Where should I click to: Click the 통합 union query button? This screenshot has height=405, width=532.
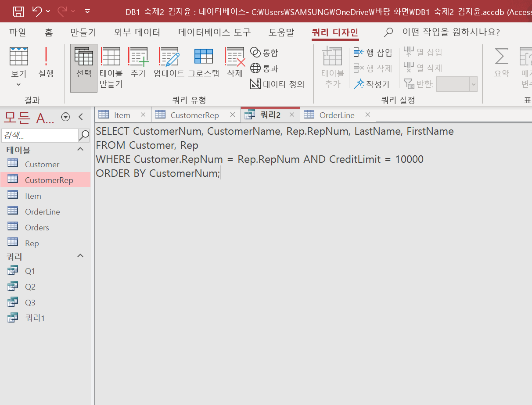pyautogui.click(x=264, y=53)
